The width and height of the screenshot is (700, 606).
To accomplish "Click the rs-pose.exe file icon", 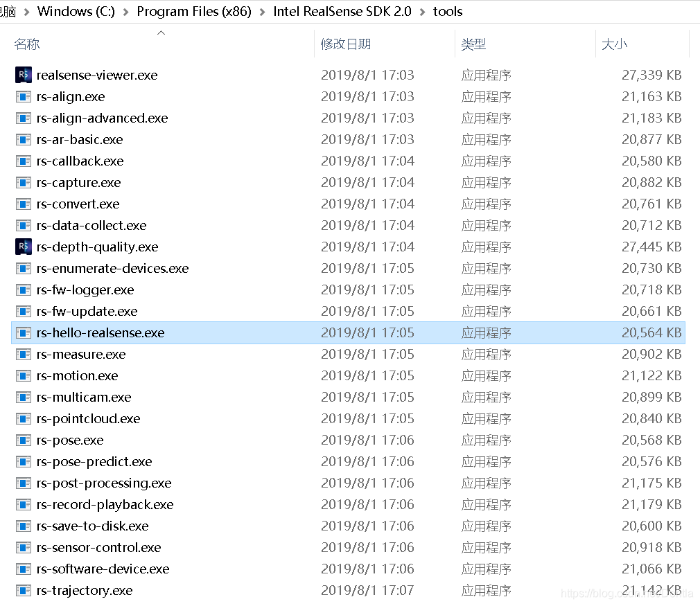I will pyautogui.click(x=23, y=440).
